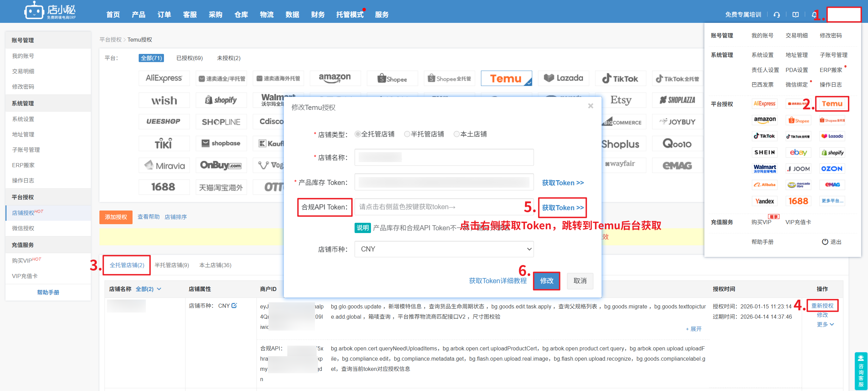Open the ebay platform icon

pos(798,153)
